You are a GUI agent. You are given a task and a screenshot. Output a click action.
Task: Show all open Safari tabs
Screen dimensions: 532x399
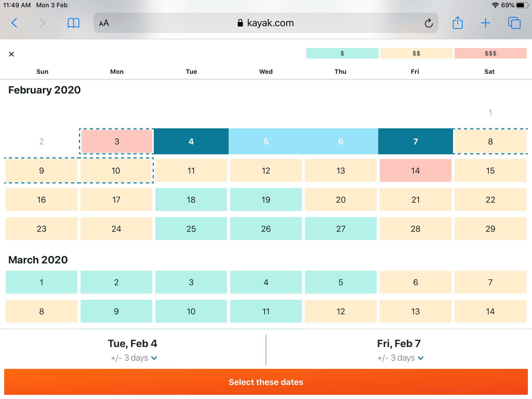click(x=514, y=23)
